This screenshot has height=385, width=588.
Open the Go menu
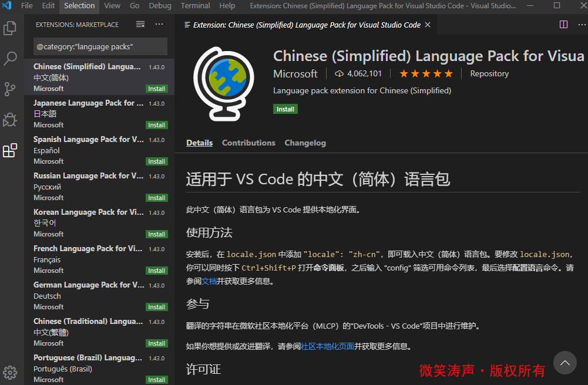[x=135, y=6]
